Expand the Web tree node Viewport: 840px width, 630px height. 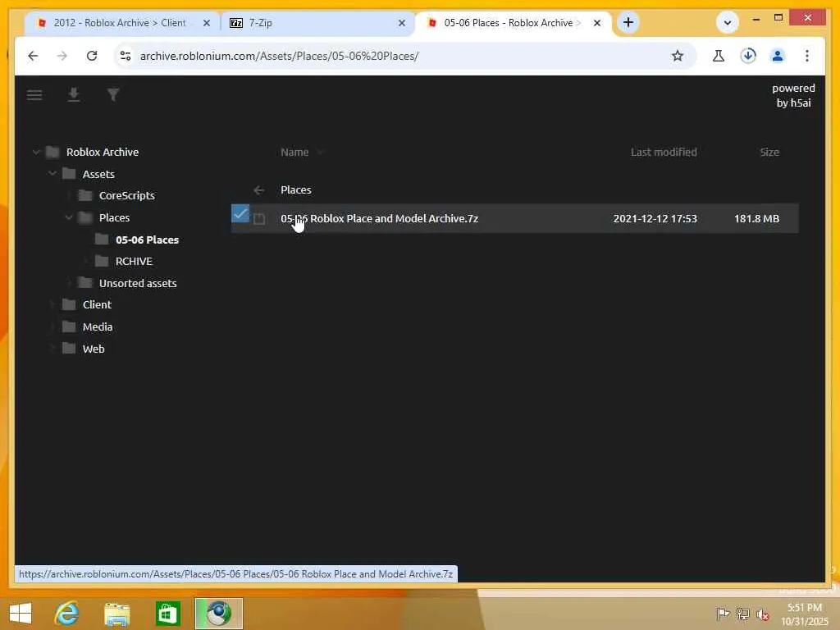point(52,348)
